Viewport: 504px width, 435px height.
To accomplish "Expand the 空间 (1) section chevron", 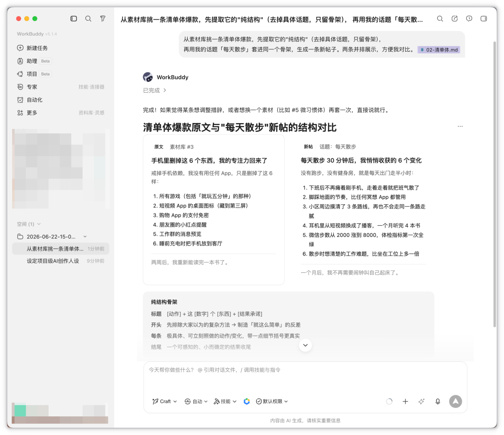I will coord(39,224).
